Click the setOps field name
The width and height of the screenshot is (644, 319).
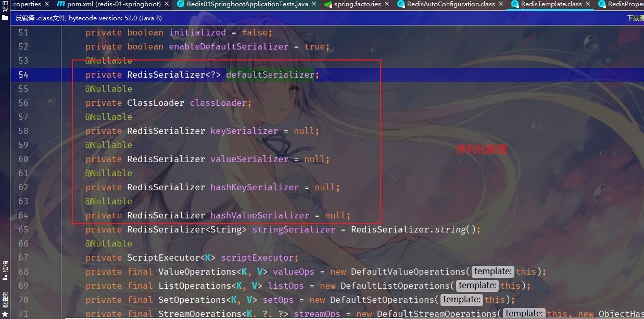pos(278,300)
